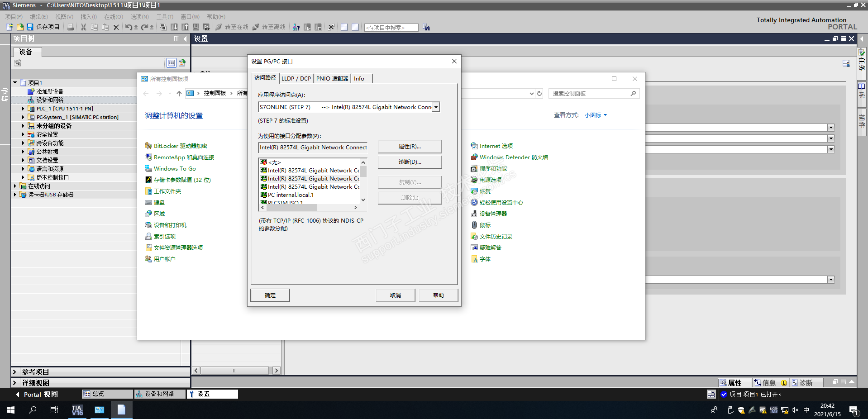Click the TIA V16 taskbar icon

(x=77, y=410)
